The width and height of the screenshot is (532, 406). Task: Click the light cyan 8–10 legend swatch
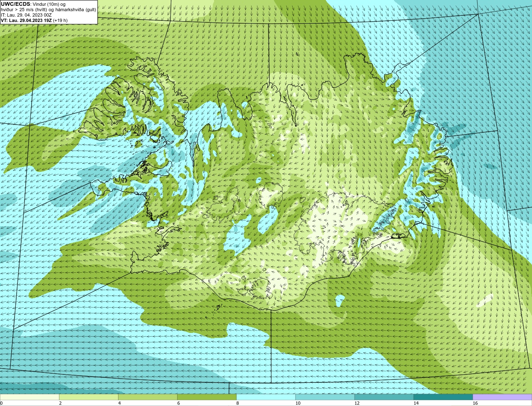pyautogui.click(x=266, y=397)
